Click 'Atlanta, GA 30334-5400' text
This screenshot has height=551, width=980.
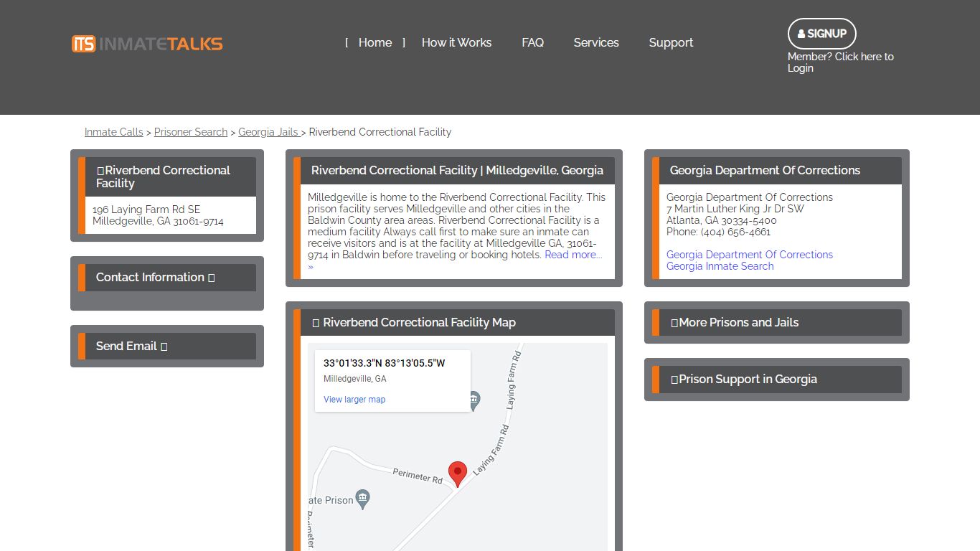point(722,220)
